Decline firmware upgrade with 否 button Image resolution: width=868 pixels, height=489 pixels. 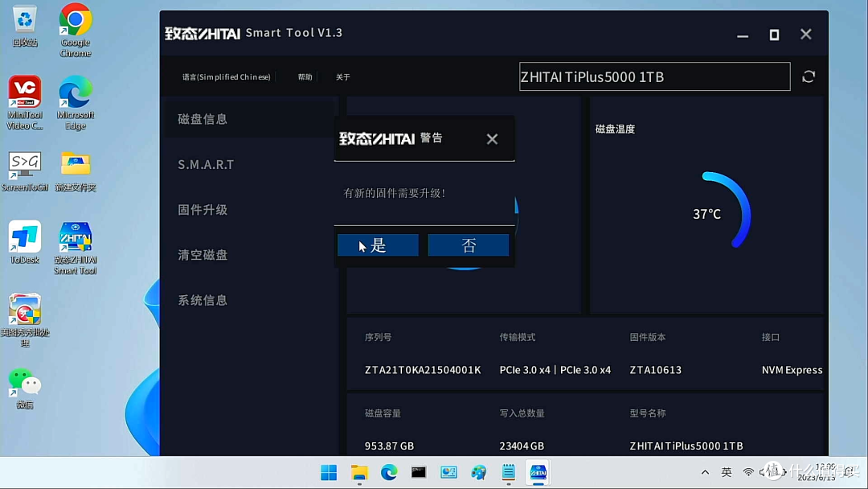(x=469, y=244)
